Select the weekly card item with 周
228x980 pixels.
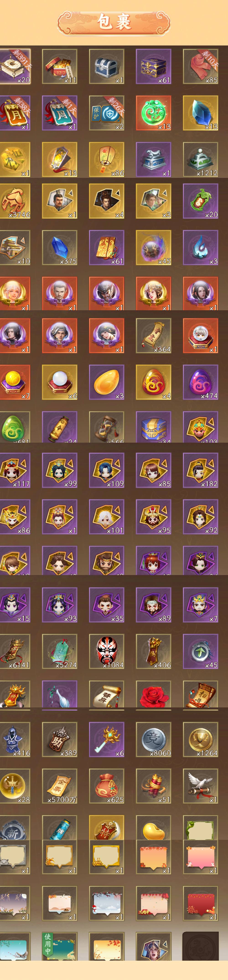tap(60, 113)
